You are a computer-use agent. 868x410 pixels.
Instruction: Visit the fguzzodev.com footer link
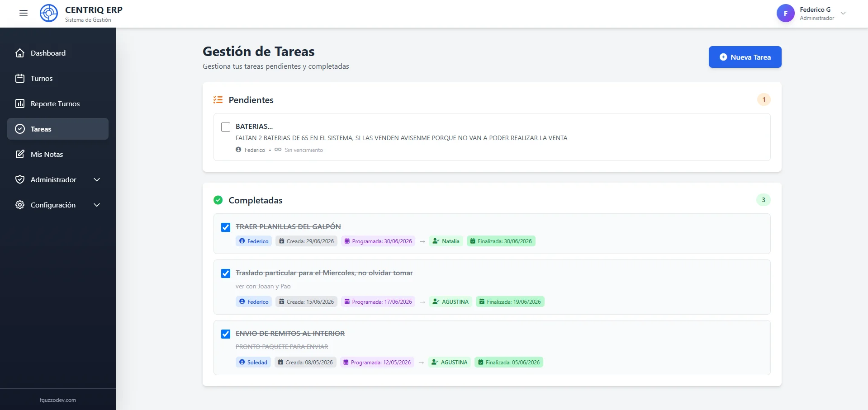click(x=58, y=400)
